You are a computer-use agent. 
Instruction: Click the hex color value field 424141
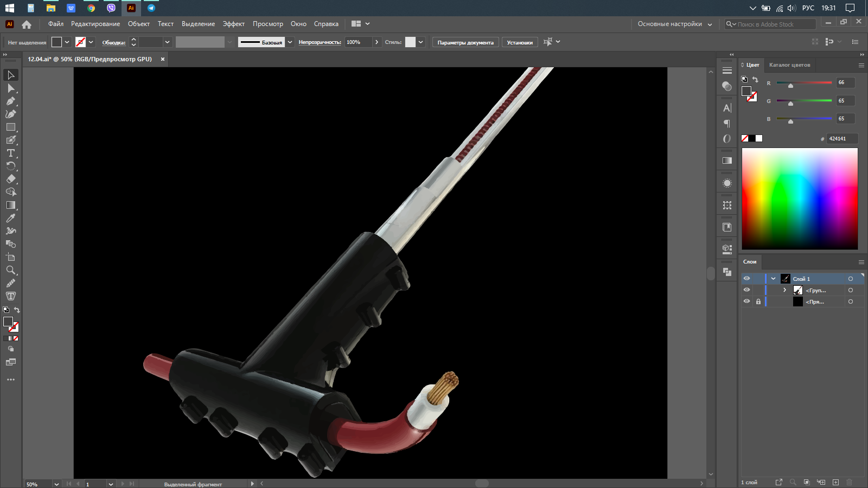(x=842, y=138)
